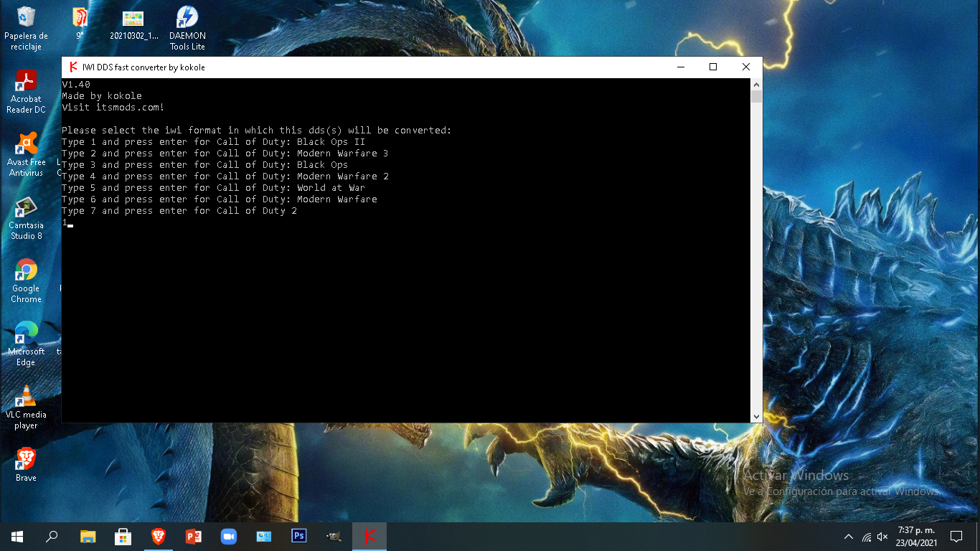
Task: Click the 'Made by kokole' line
Action: point(102,96)
